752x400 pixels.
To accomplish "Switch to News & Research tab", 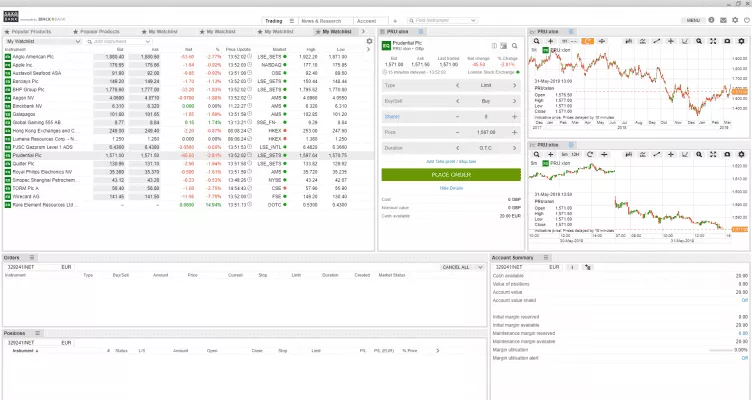I will click(321, 20).
